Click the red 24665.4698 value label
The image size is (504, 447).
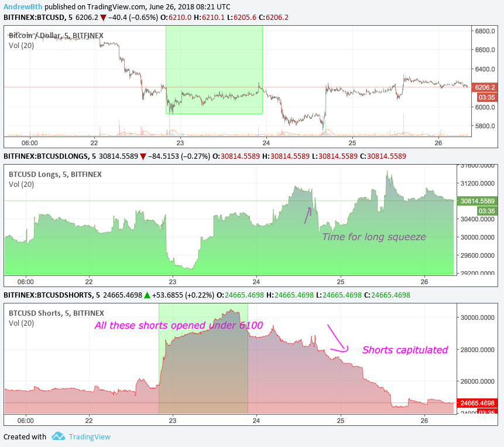tap(477, 403)
